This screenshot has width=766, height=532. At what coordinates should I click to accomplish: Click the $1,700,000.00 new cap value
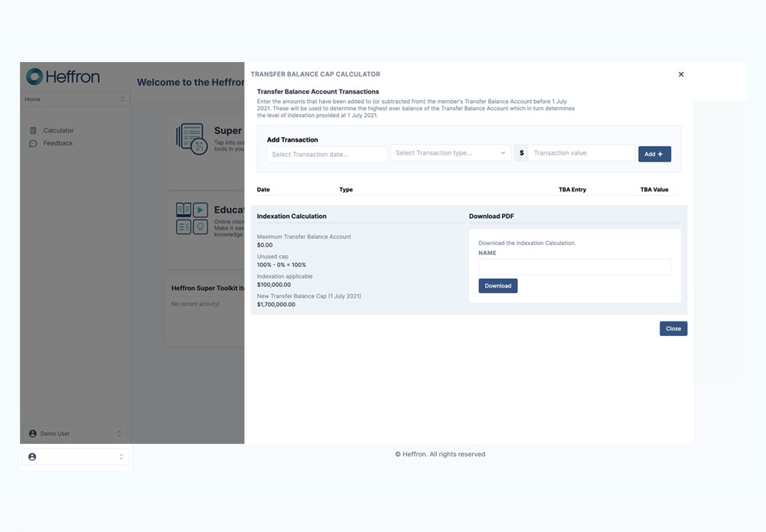point(276,305)
